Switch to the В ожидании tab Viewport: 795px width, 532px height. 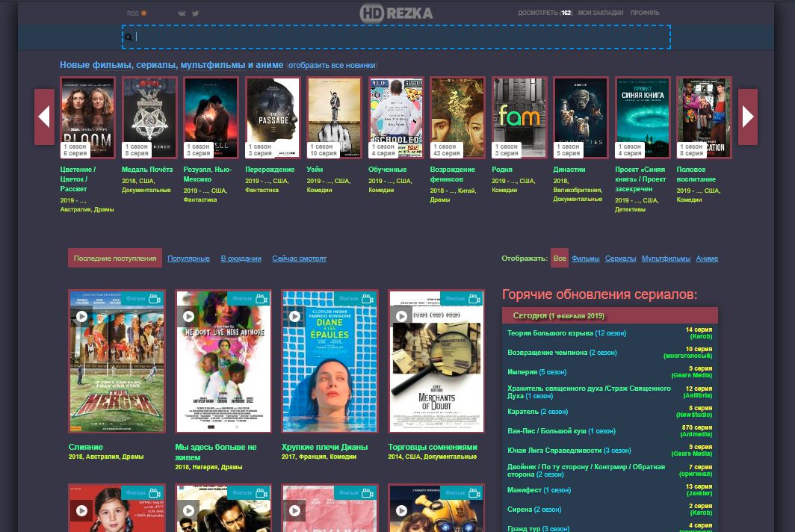241,258
